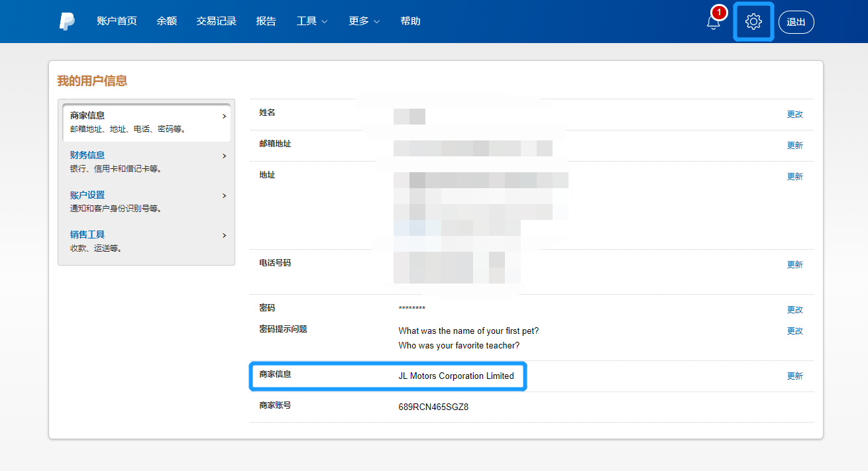Viewport: 868px width, 471px height.
Task: Select 报告 from the navigation bar
Action: tap(266, 21)
